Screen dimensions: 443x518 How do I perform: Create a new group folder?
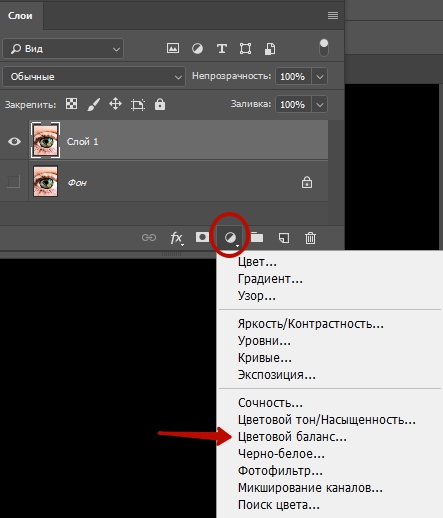pos(257,237)
